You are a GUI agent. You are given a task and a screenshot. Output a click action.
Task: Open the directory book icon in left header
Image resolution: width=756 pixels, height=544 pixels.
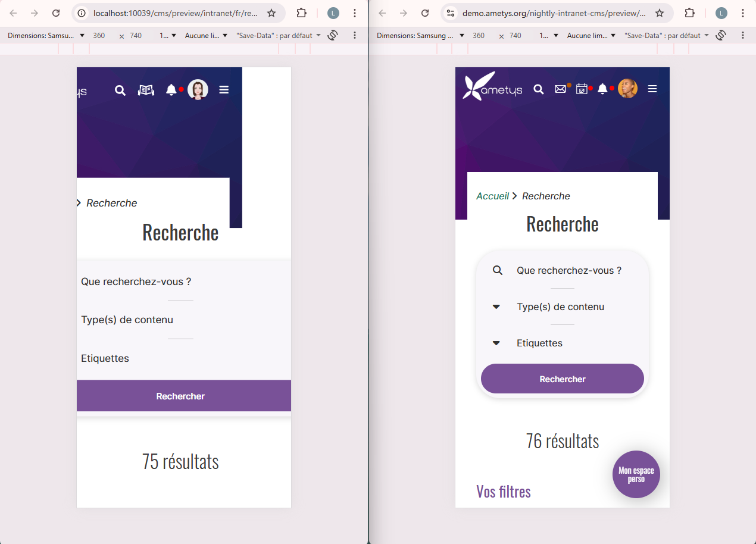(146, 90)
